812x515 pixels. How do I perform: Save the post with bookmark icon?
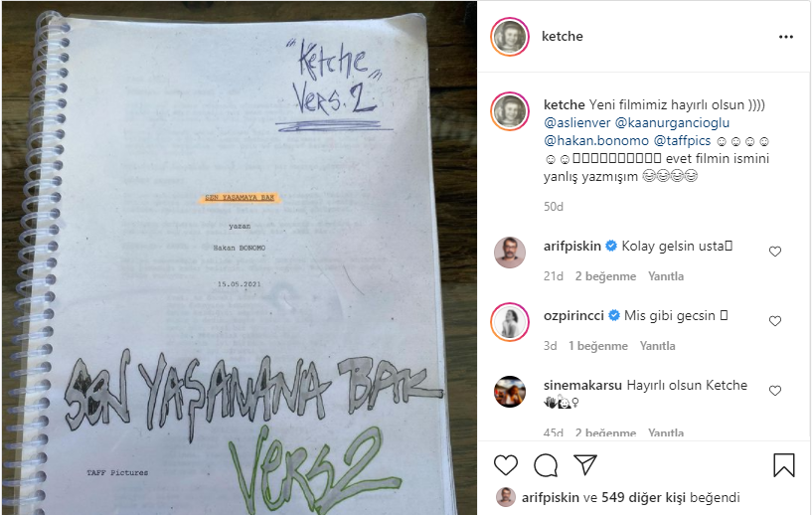pyautogui.click(x=784, y=464)
